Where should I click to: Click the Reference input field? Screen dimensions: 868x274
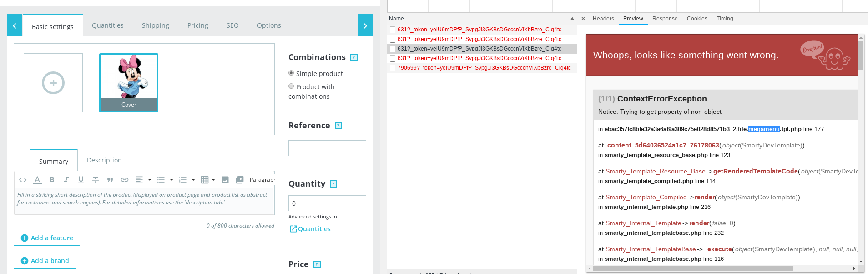point(327,148)
